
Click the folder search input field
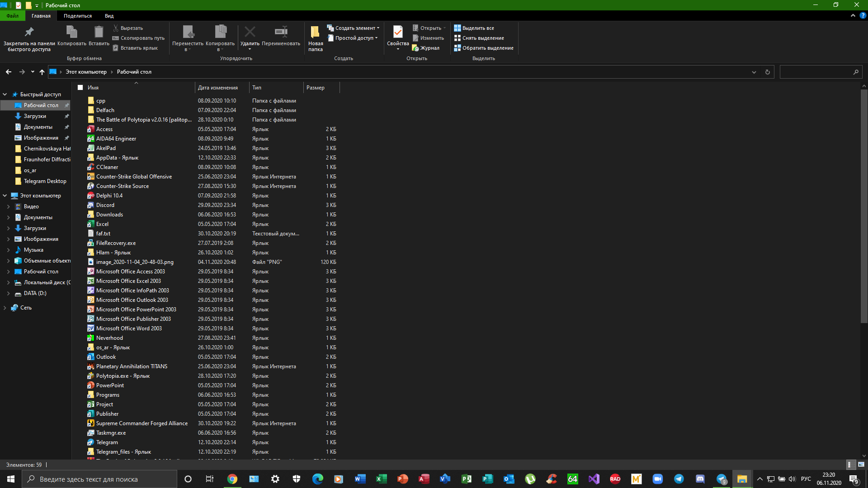click(821, 72)
